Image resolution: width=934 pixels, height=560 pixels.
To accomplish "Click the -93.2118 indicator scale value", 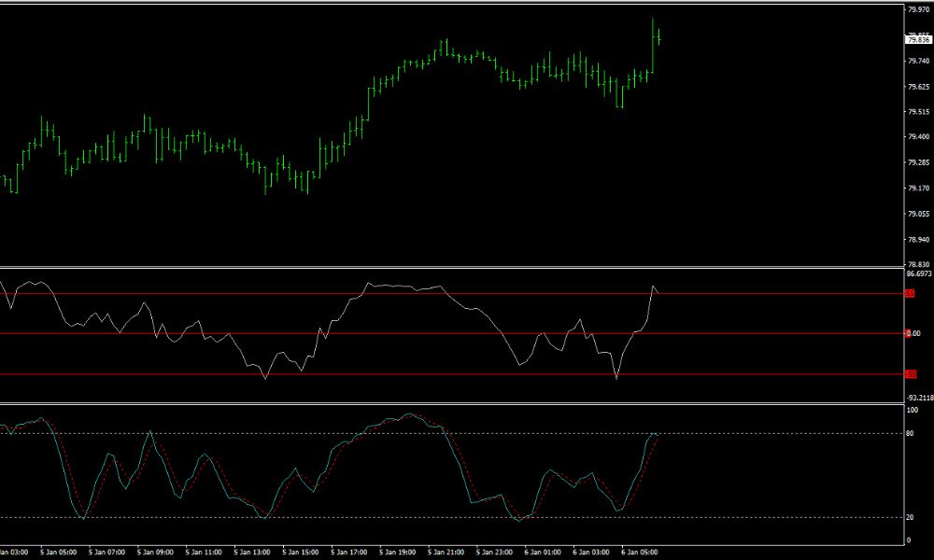I will tap(920, 398).
